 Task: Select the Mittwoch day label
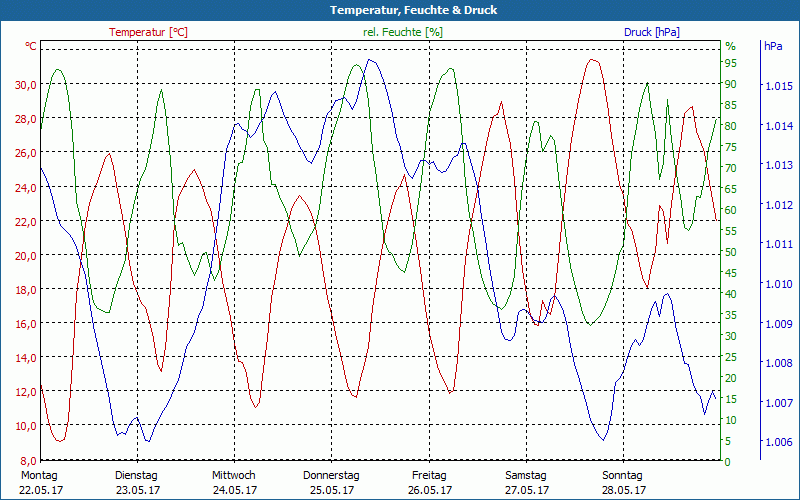pyautogui.click(x=234, y=475)
